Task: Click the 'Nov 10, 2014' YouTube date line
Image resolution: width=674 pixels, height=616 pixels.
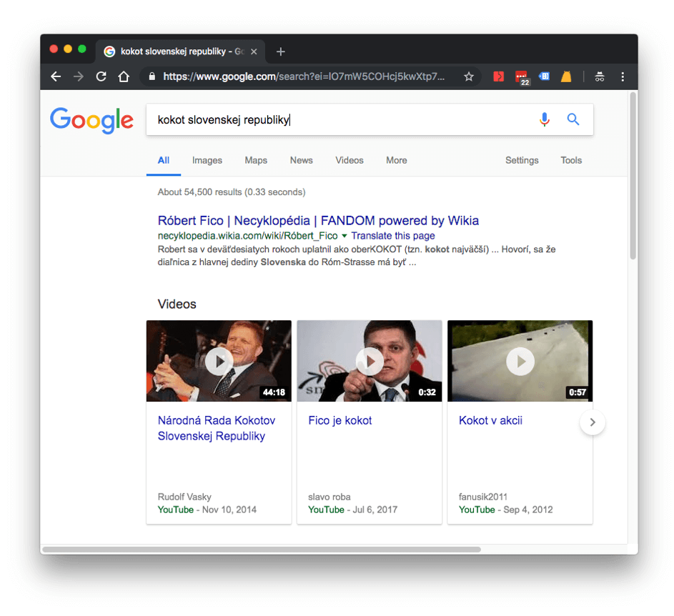Action: coord(207,510)
